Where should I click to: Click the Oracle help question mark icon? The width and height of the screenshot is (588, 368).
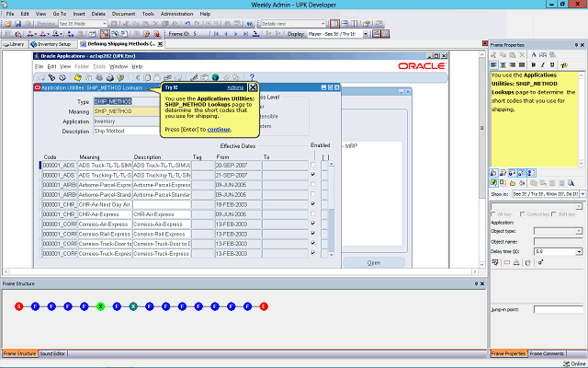[252, 77]
